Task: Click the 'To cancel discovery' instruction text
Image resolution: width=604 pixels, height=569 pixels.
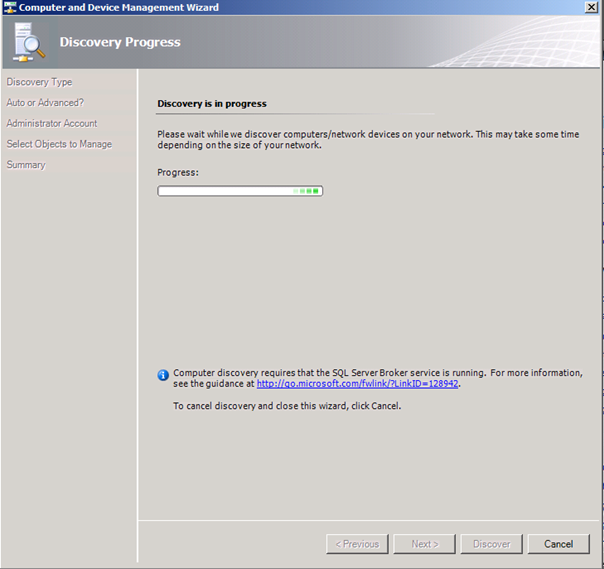Action: [x=287, y=406]
